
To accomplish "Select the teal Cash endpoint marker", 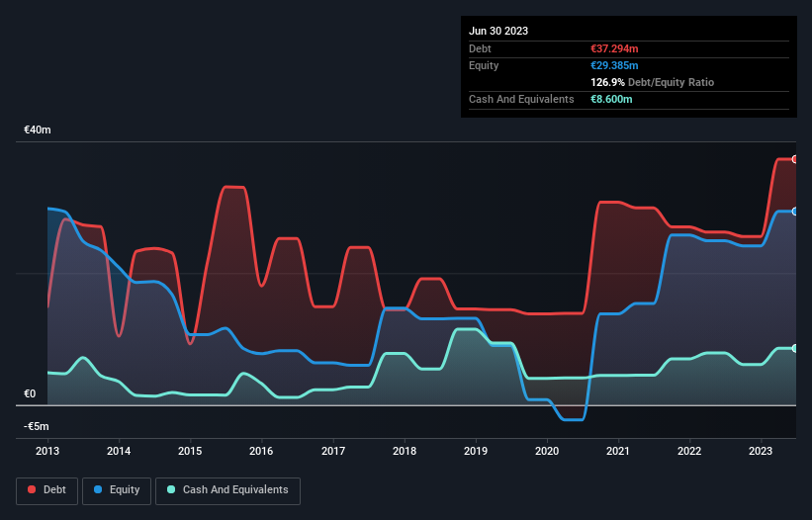I will (795, 348).
